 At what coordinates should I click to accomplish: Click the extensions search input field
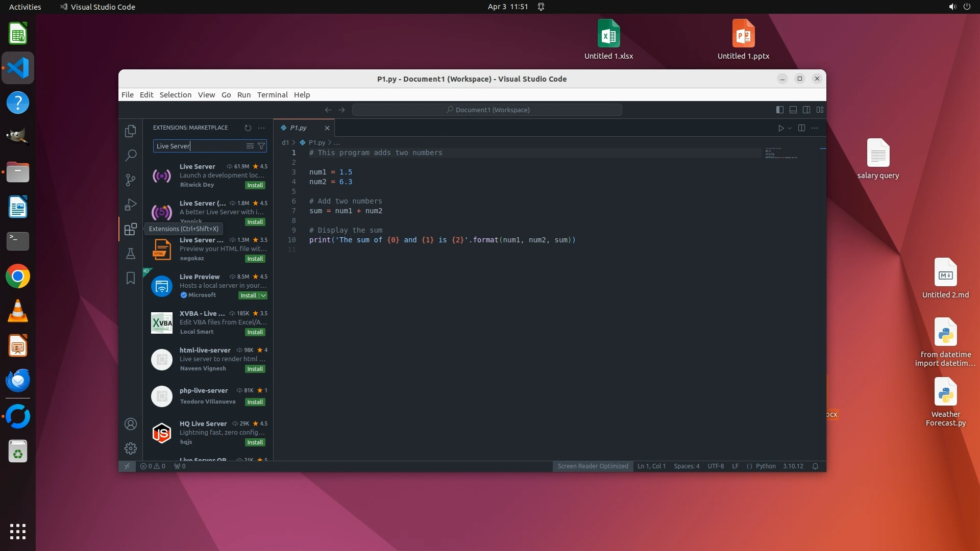point(199,146)
